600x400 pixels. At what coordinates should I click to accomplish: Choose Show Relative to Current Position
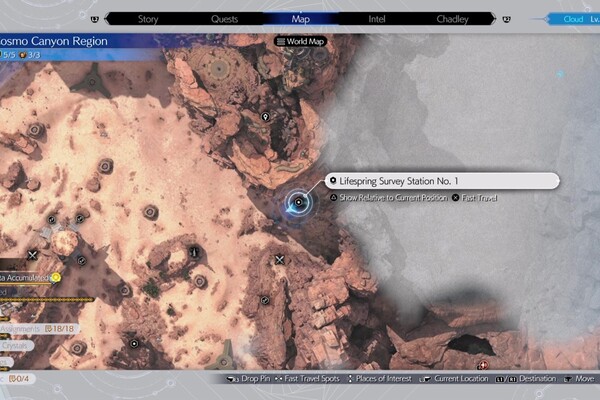coord(389,198)
